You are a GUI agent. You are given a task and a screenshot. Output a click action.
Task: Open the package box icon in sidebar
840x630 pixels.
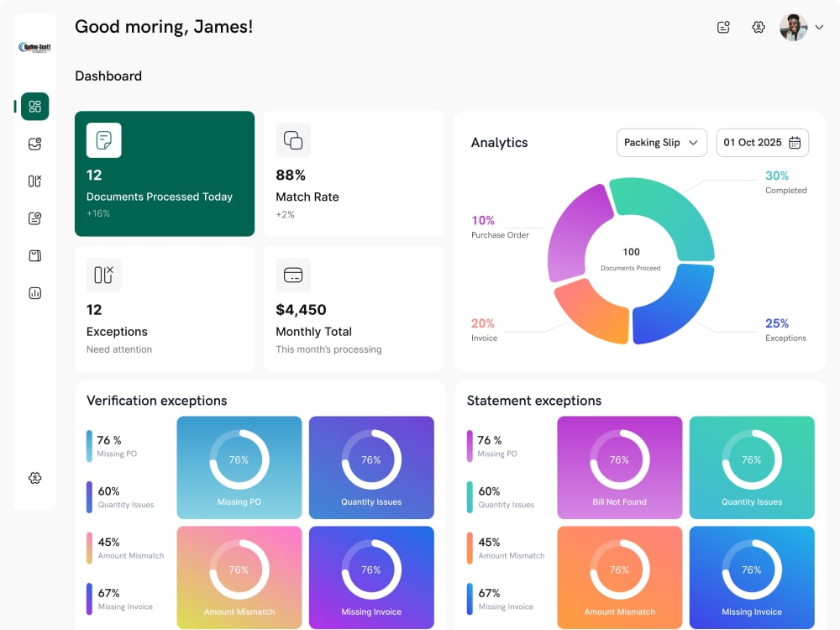point(34,255)
